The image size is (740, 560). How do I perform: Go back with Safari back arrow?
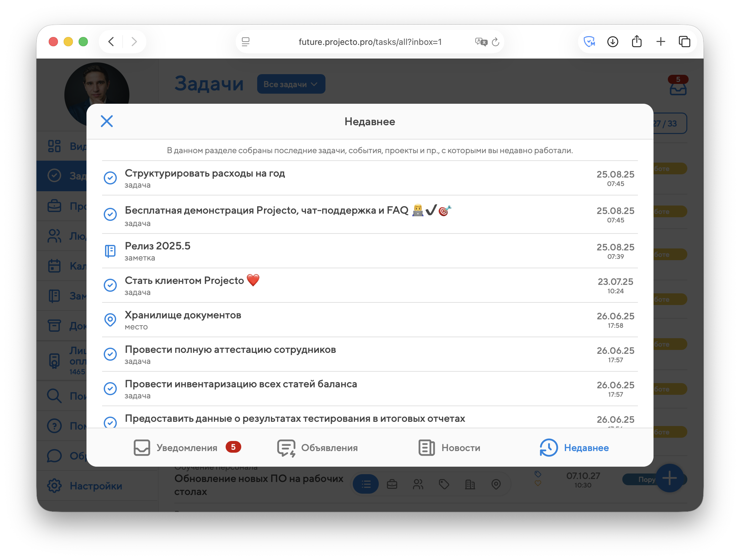click(112, 42)
